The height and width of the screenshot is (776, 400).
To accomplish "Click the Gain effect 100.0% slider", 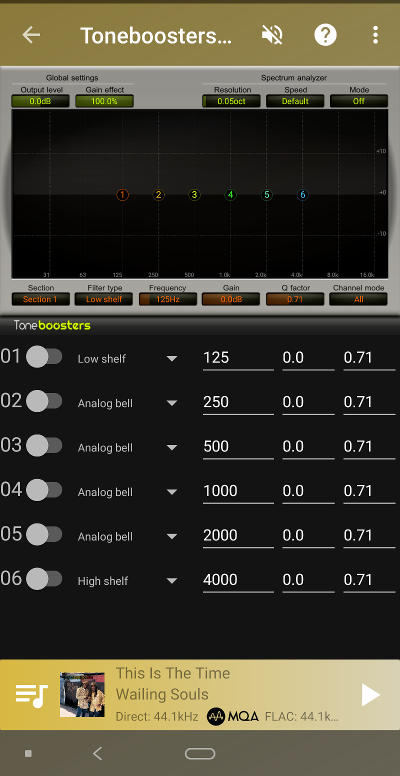I will click(x=104, y=101).
